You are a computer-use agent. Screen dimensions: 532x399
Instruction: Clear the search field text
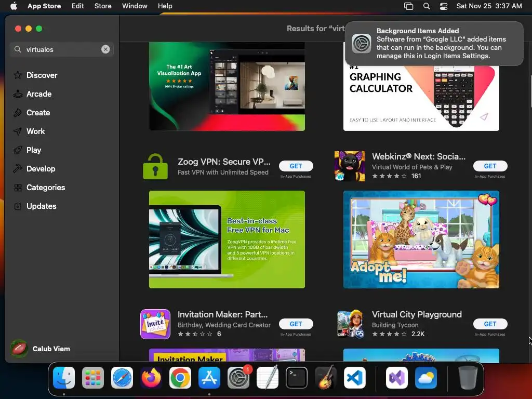(x=105, y=49)
